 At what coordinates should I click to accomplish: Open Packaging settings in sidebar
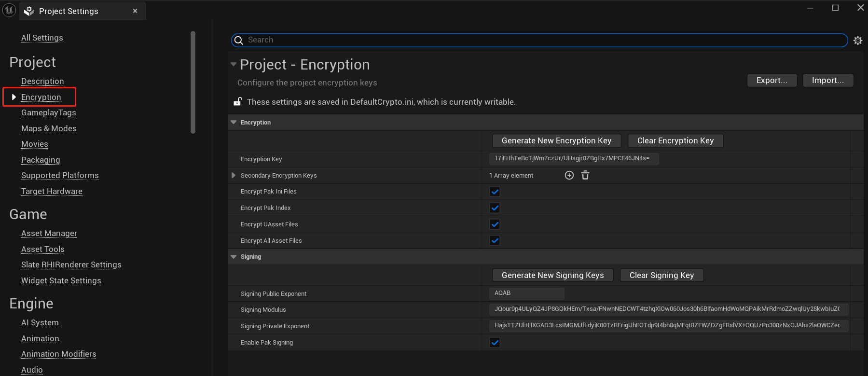pyautogui.click(x=41, y=160)
